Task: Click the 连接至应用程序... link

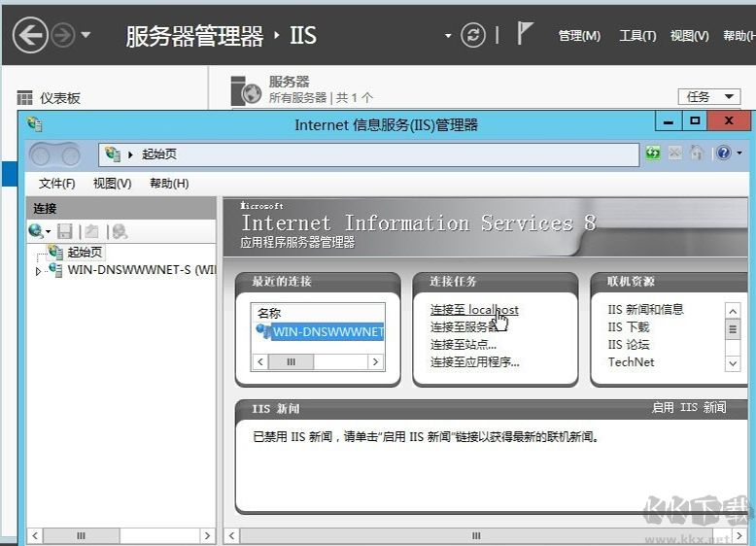Action: point(475,362)
